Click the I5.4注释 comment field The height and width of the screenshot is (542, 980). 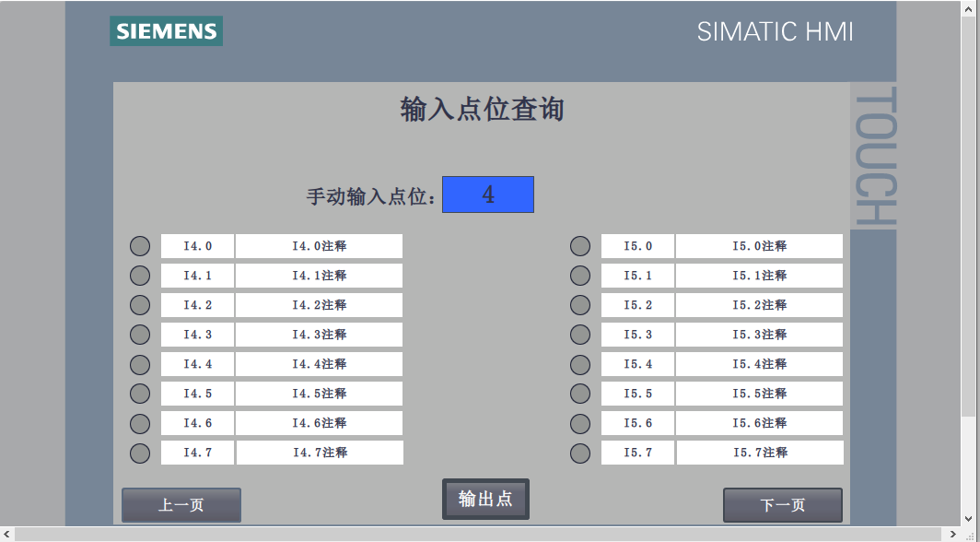[759, 364]
